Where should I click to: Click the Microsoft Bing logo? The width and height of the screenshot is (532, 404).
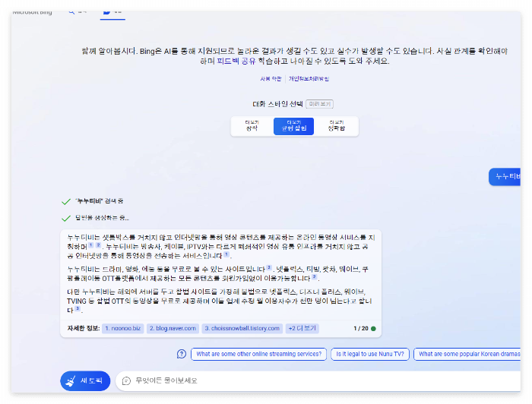[32, 12]
